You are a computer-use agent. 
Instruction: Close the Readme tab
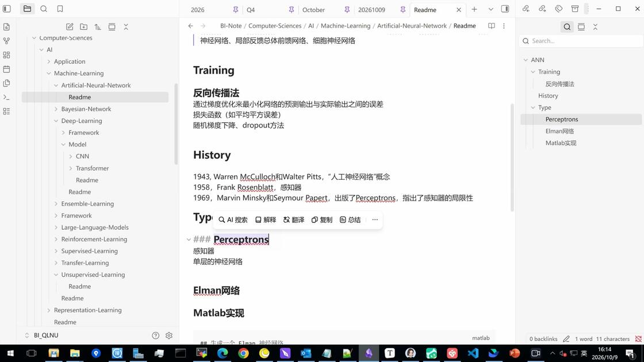click(x=459, y=10)
